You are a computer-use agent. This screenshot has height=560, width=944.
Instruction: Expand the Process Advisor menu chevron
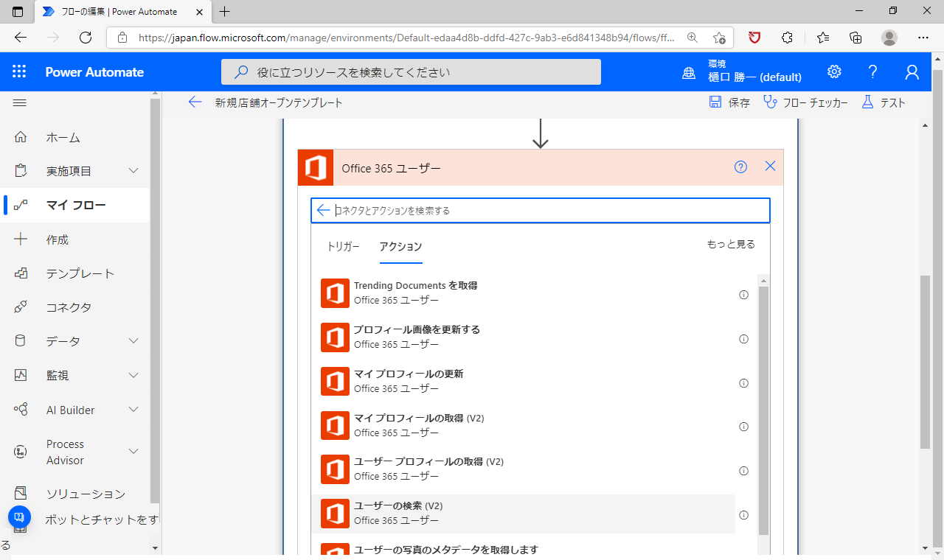[133, 452]
